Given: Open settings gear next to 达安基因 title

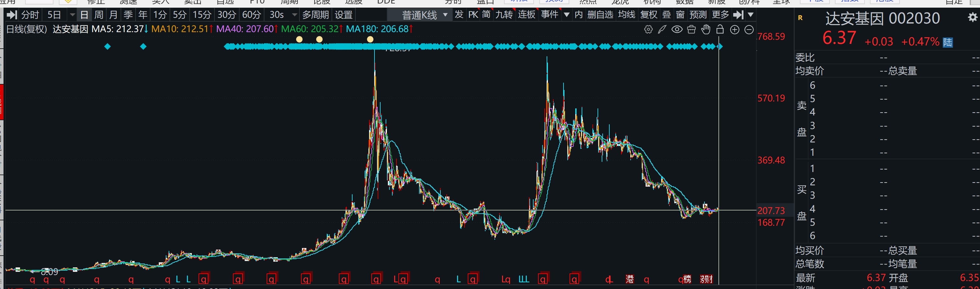Looking at the screenshot, I should click(972, 17).
